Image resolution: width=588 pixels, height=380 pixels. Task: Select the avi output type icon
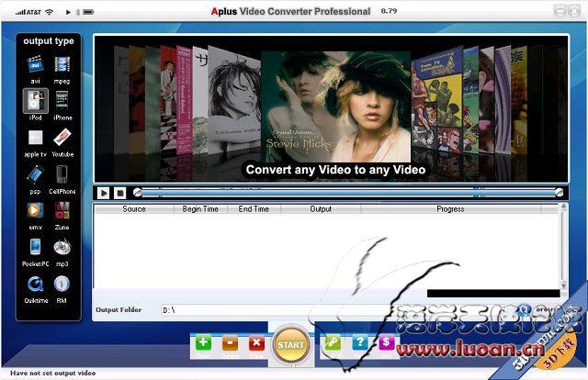tap(35, 64)
